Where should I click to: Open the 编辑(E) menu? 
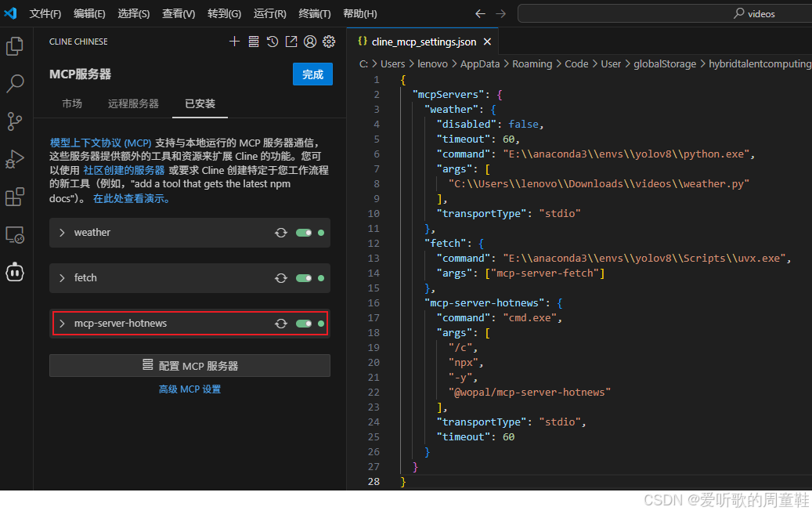[x=89, y=13]
